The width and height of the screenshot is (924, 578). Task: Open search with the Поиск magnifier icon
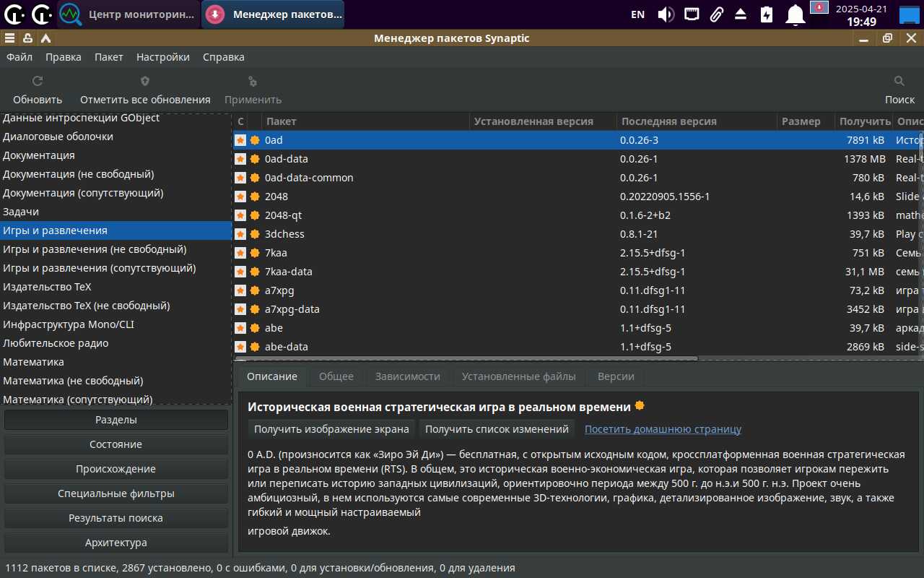899,81
